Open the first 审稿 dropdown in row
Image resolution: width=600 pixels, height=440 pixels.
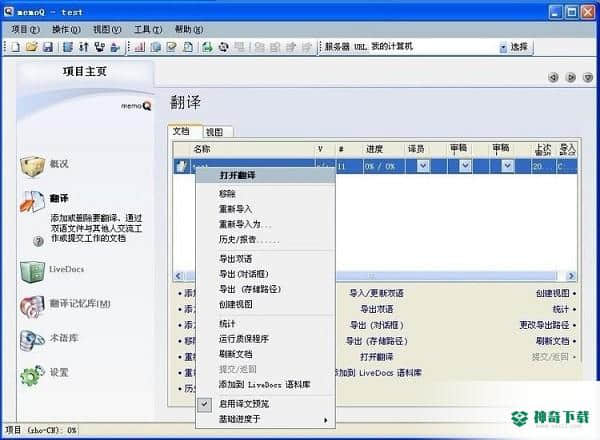[465, 166]
